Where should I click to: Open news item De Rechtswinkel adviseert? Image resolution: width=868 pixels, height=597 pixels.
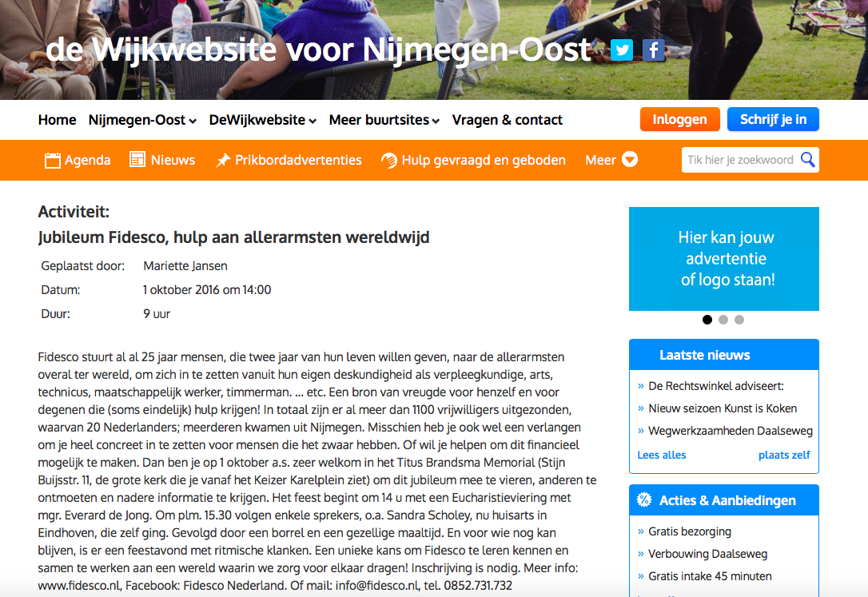click(x=716, y=386)
